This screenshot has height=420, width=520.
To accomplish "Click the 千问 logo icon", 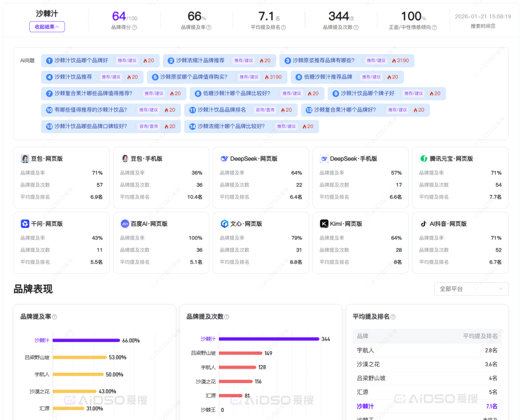I will (25, 224).
